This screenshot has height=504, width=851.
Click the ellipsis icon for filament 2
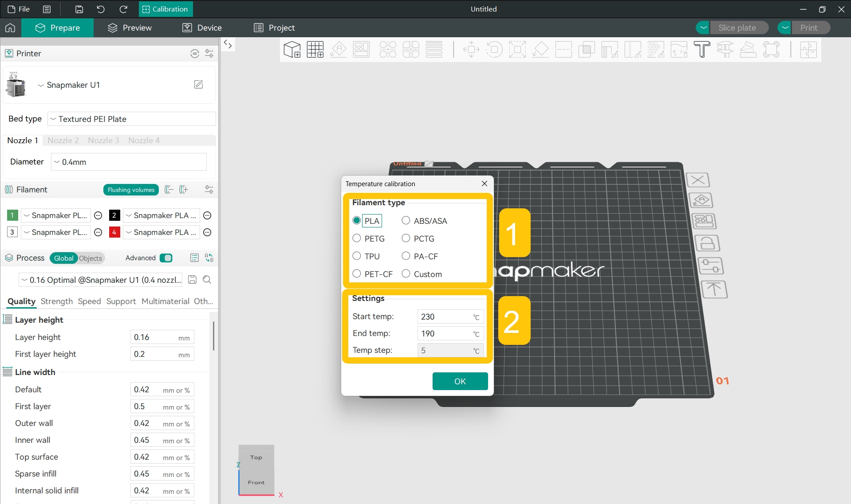pos(207,215)
